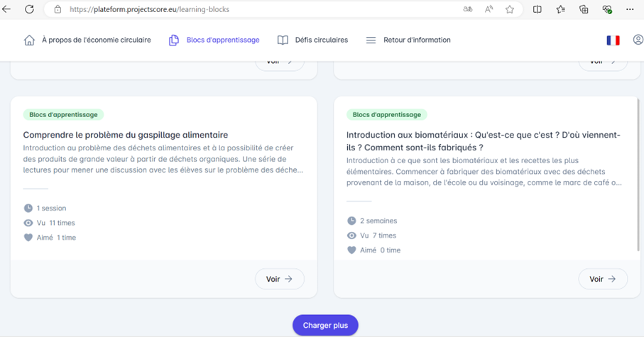Open browser split screen view icon
The image size is (644, 337).
click(537, 9)
